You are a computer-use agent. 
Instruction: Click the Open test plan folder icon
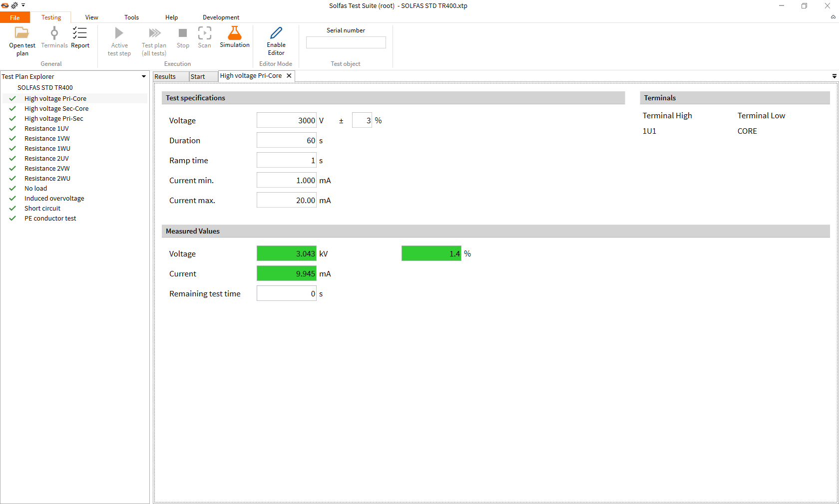click(x=22, y=33)
